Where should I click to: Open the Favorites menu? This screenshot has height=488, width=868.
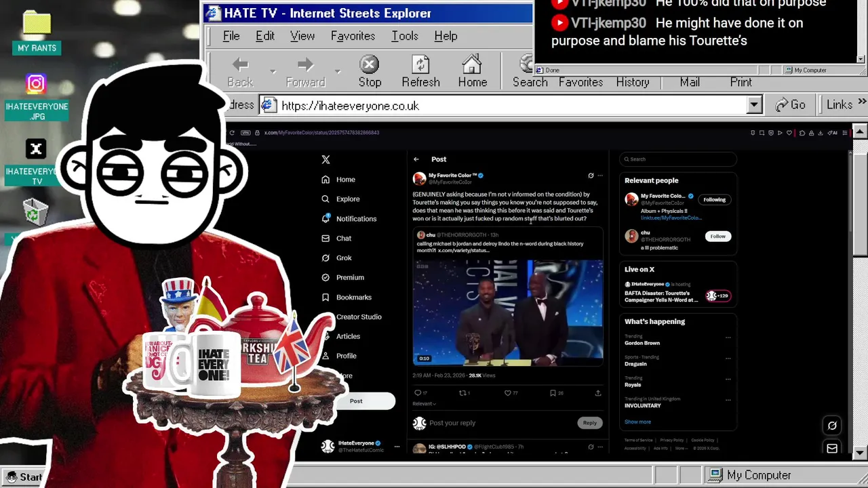[353, 36]
